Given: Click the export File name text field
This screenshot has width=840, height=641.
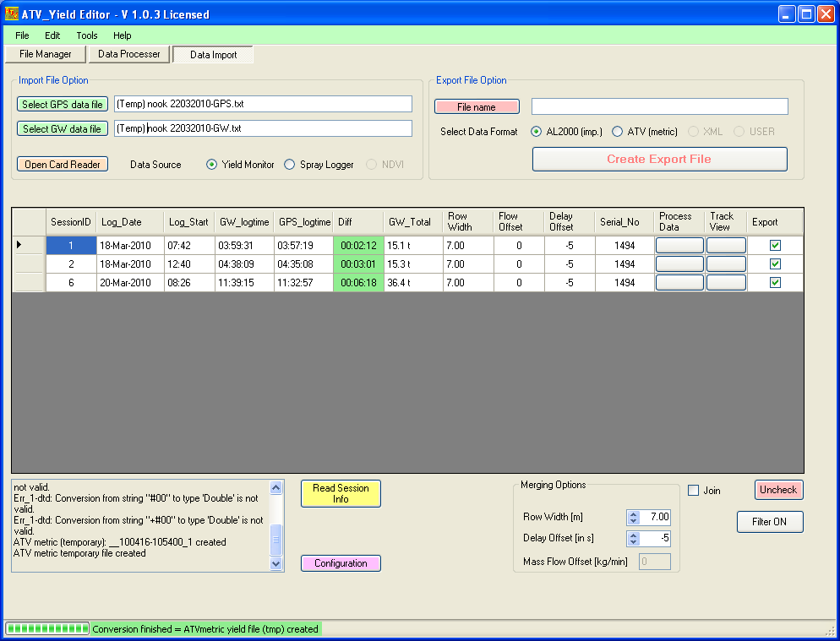Looking at the screenshot, I should point(659,106).
